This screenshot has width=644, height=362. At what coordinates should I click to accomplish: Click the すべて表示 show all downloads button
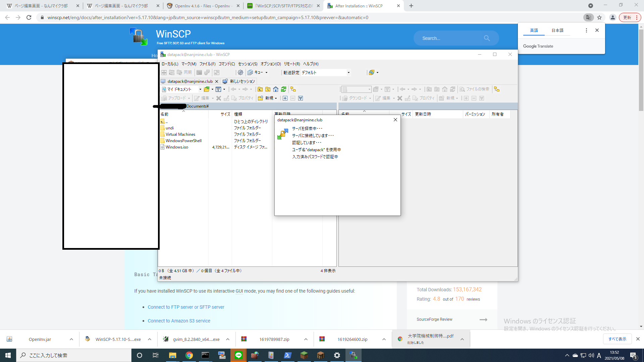[x=617, y=339]
